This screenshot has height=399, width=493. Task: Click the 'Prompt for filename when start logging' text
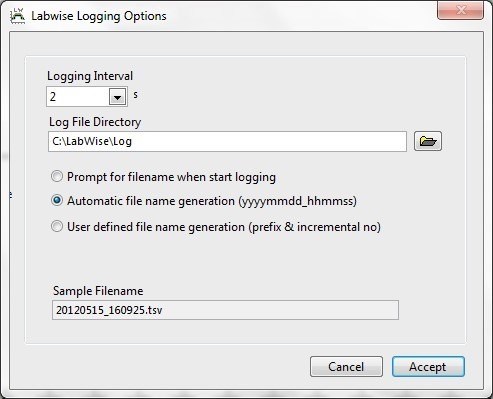point(171,177)
